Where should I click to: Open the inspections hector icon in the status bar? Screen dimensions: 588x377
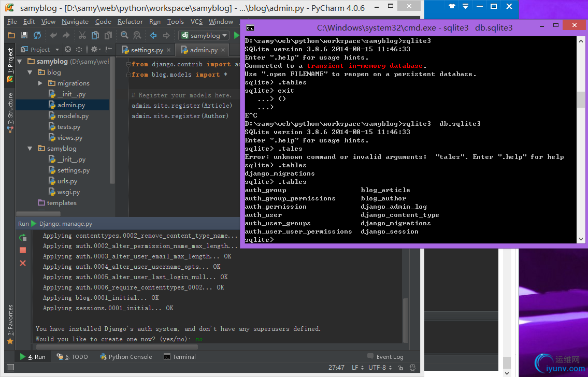[412, 368]
